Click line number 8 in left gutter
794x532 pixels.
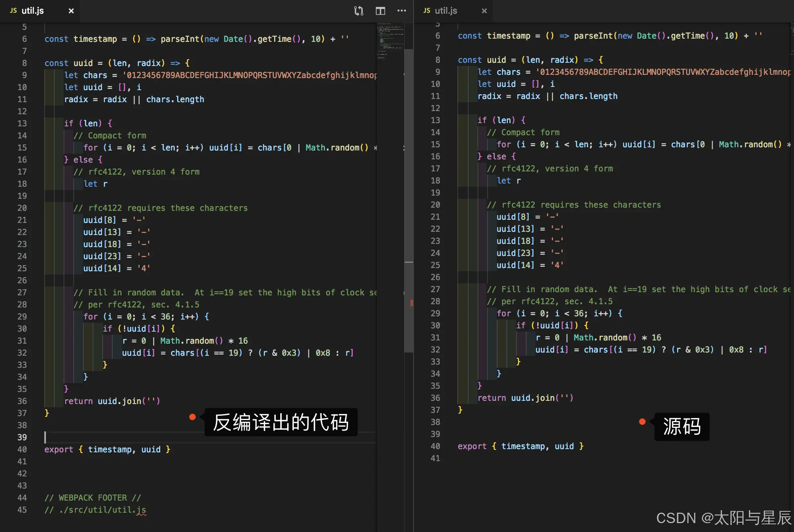24,63
